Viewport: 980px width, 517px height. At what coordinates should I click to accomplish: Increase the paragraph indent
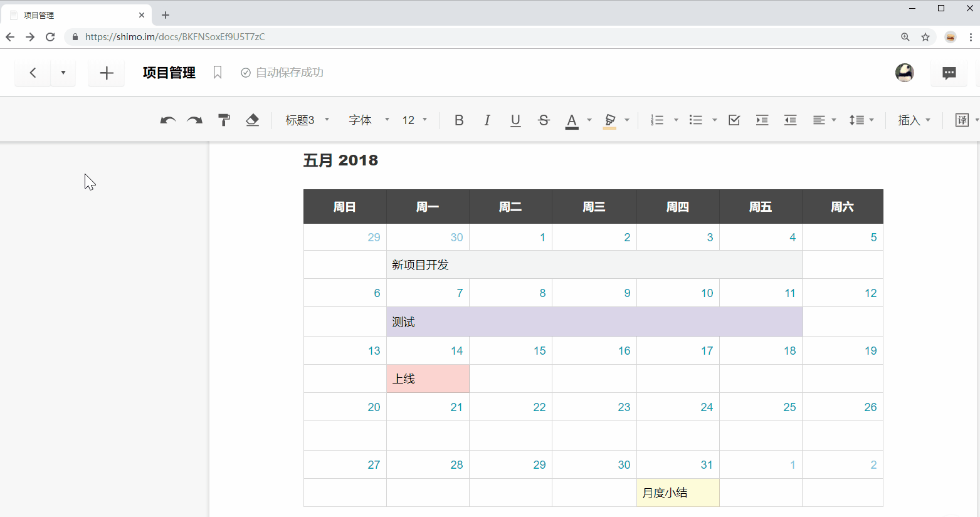click(x=762, y=120)
